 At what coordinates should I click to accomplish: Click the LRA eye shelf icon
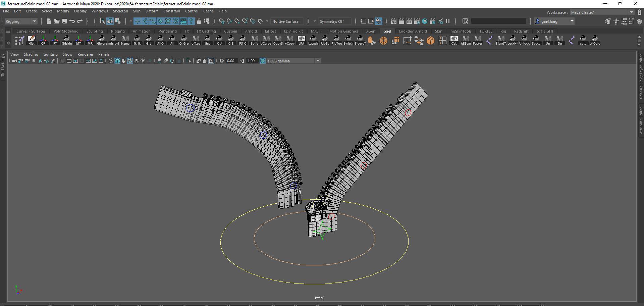(301, 40)
